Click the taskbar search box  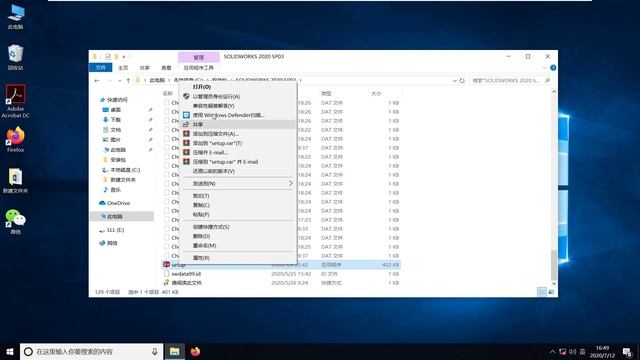pyautogui.click(x=92, y=351)
